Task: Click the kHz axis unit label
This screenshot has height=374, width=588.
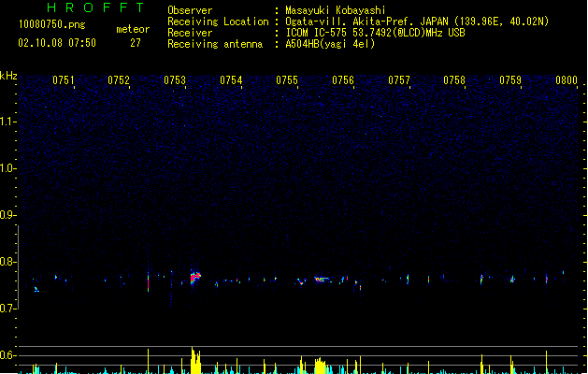Action: tap(8, 76)
